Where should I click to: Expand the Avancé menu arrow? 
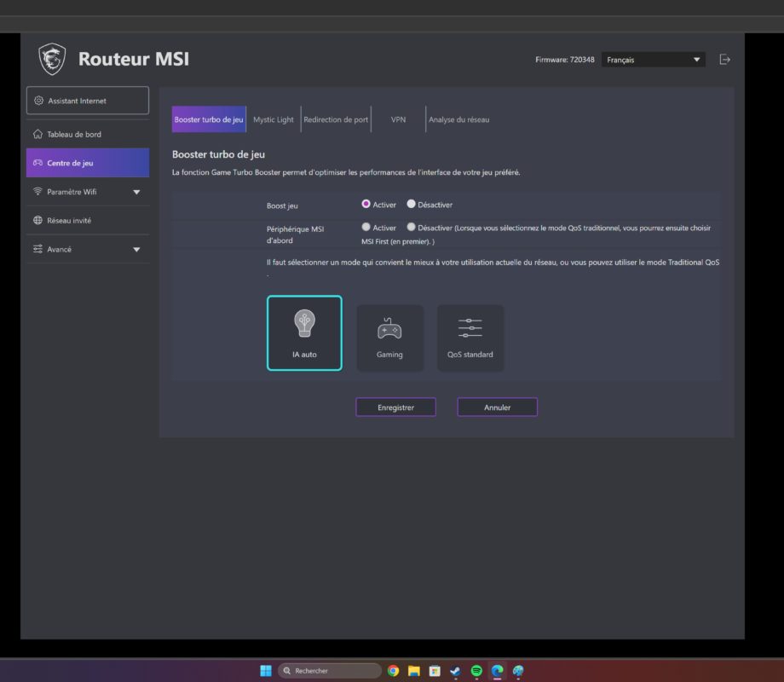coord(136,249)
